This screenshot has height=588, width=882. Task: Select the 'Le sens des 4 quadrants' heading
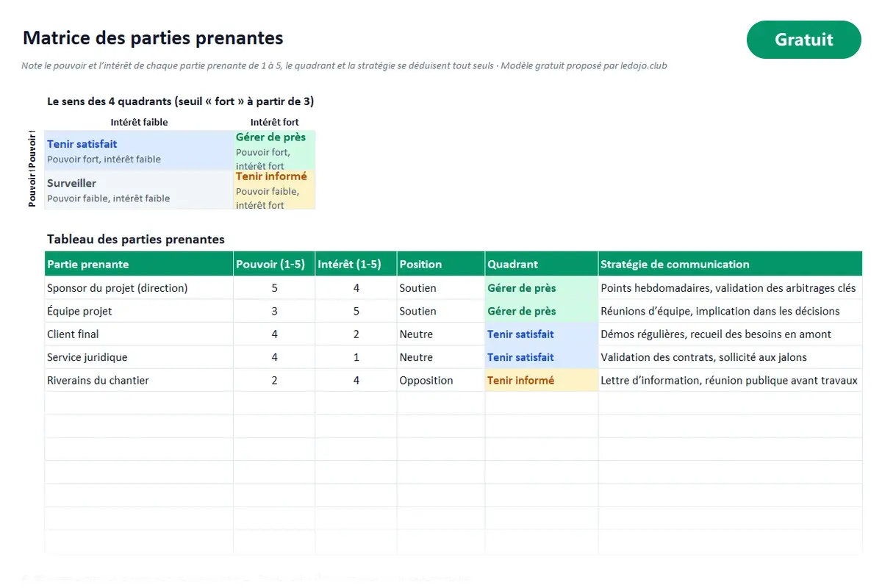[x=180, y=101]
